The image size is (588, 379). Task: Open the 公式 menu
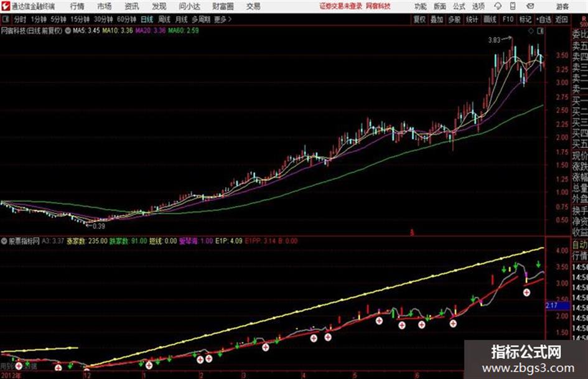(459, 6)
